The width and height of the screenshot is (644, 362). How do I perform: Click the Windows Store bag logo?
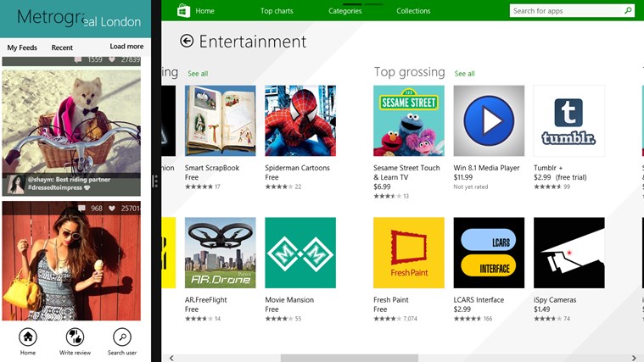[183, 11]
